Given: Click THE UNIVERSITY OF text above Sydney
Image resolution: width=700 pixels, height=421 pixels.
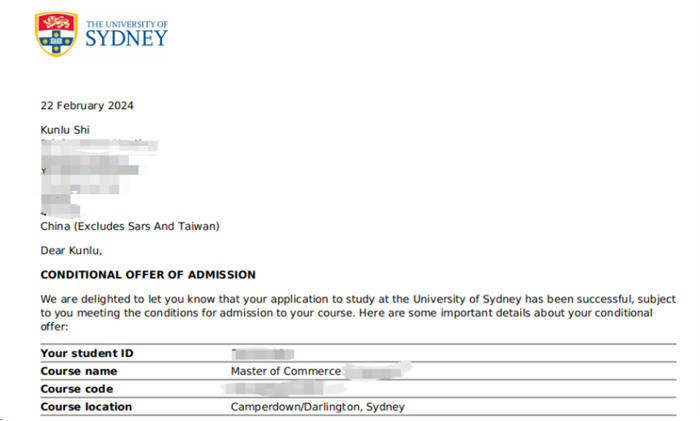Looking at the screenshot, I should tap(127, 24).
